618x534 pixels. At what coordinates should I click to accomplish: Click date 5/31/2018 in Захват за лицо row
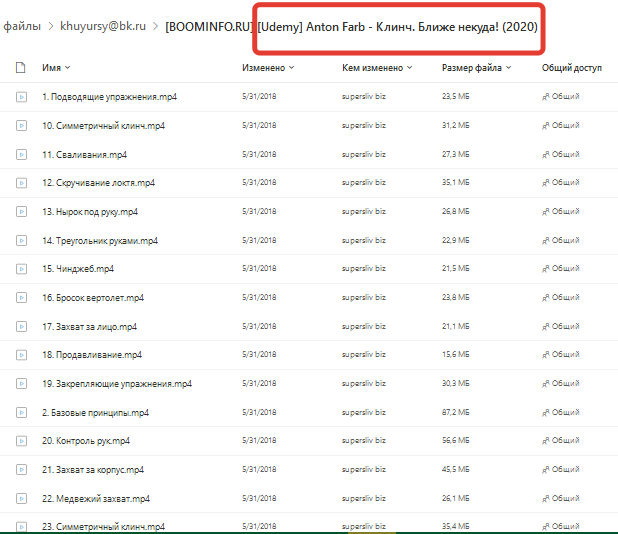click(x=259, y=326)
